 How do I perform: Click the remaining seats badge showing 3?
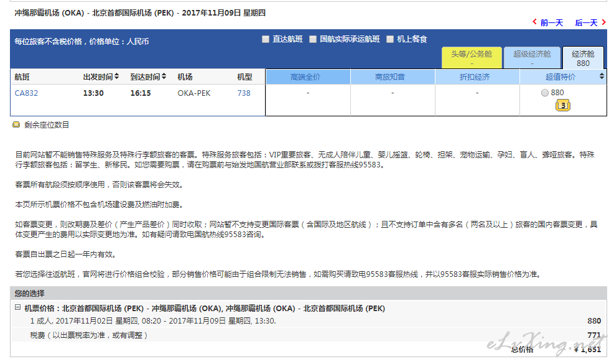pos(563,106)
